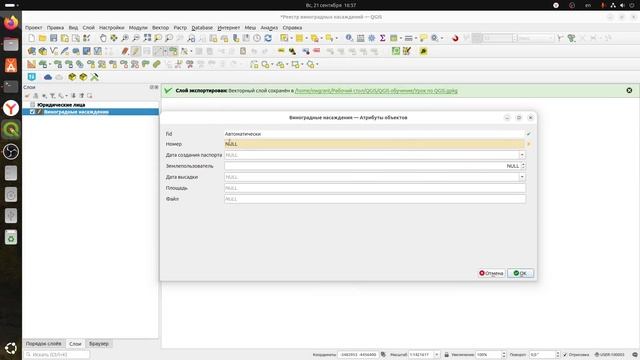Image resolution: width=640 pixels, height=360 pixels.
Task: Select the Виноградные насаждения layer row
Action: 91,112
